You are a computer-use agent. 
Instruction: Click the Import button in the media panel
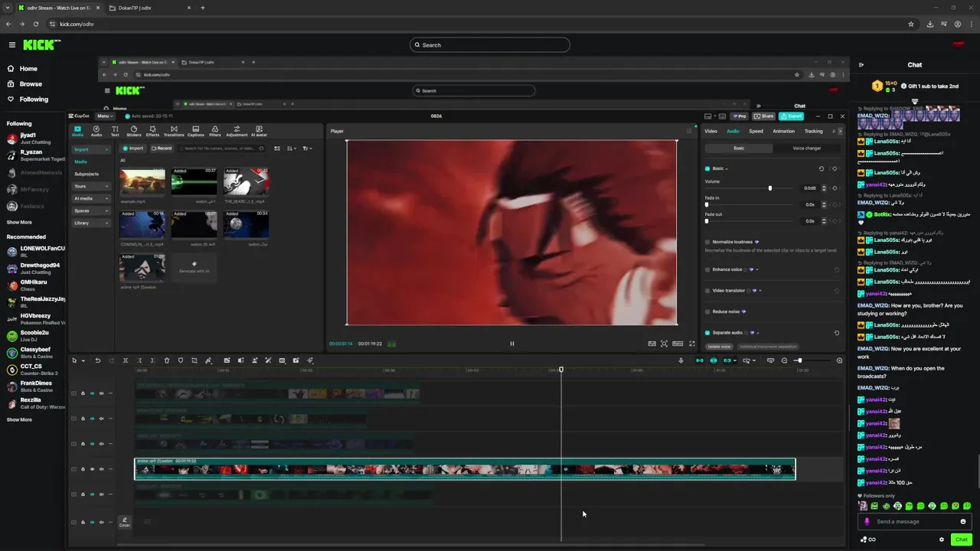coord(133,148)
